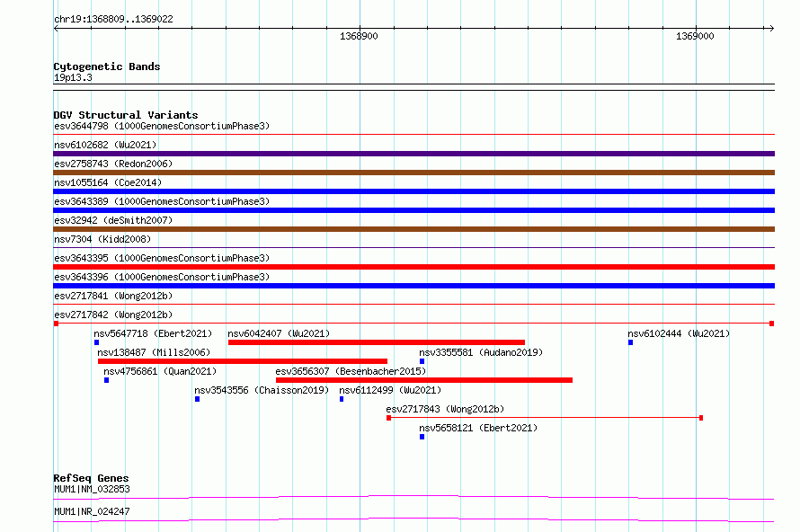
Task: Select the blue nsv1055164 (Coe2014) bar
Action: [413, 191]
